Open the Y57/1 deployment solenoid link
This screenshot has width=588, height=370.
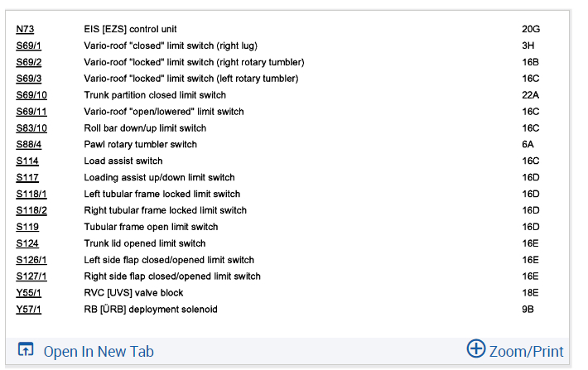(28, 310)
